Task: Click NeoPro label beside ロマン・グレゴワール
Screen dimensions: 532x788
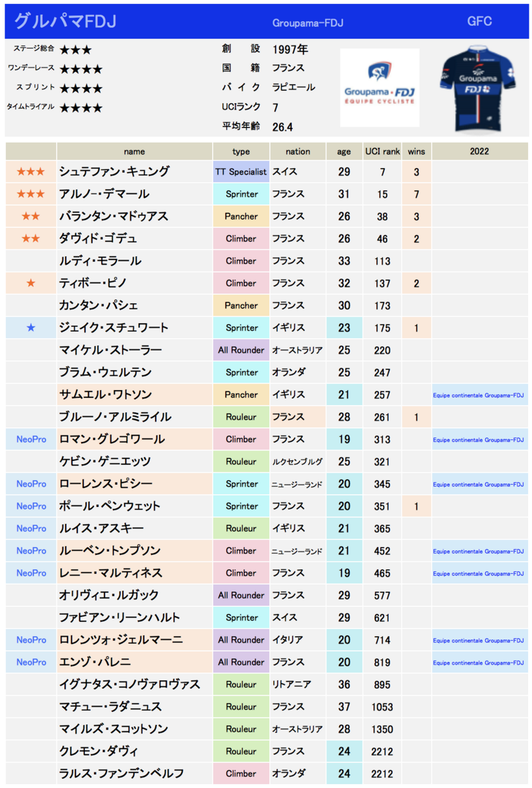Action: pos(31,439)
